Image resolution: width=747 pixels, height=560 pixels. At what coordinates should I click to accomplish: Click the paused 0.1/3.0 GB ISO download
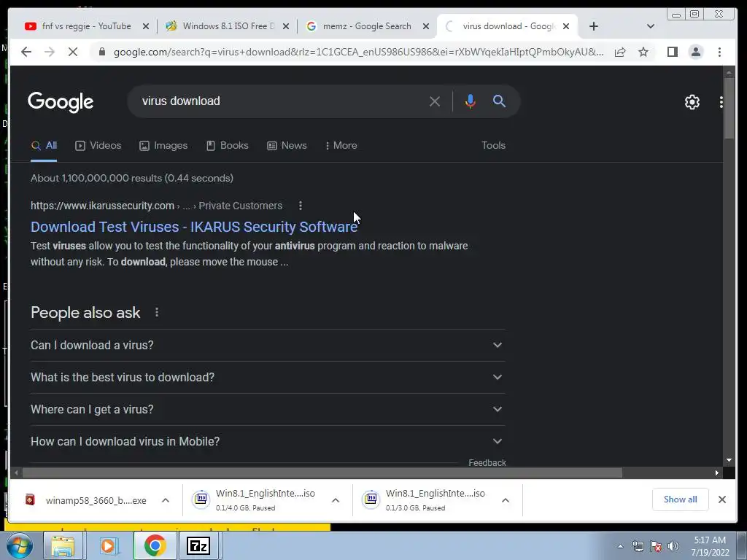click(424, 499)
